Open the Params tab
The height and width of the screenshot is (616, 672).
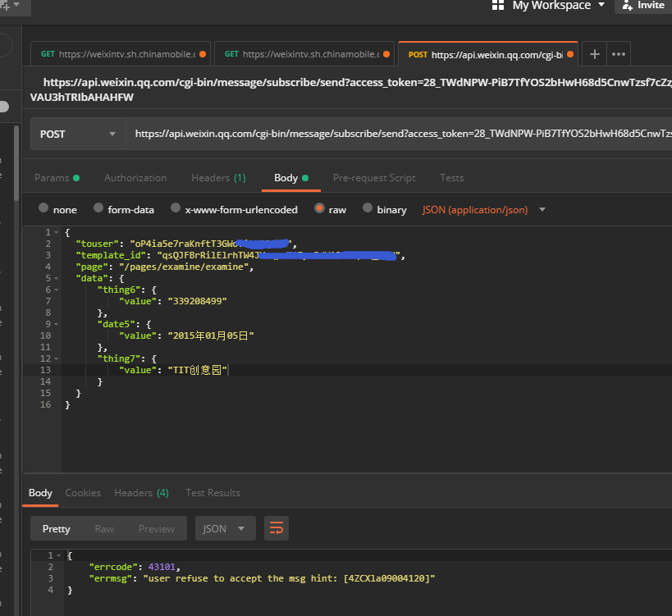[x=57, y=178]
